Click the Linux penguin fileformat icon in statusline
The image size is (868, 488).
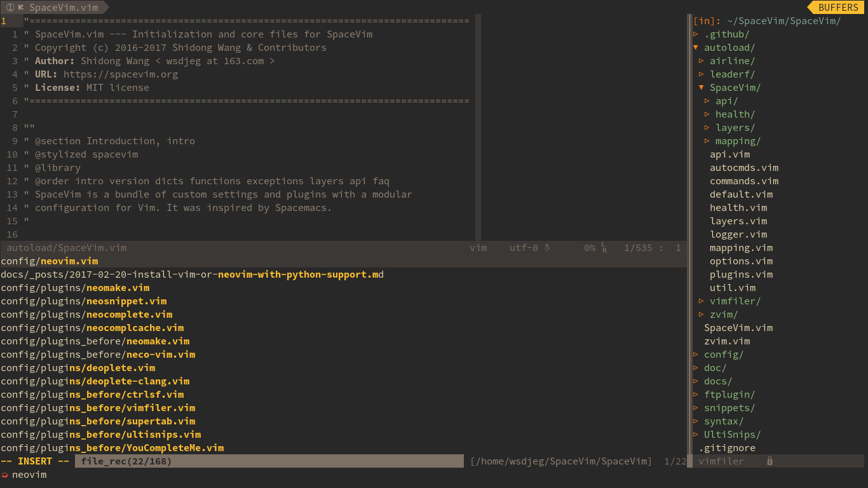pos(547,248)
